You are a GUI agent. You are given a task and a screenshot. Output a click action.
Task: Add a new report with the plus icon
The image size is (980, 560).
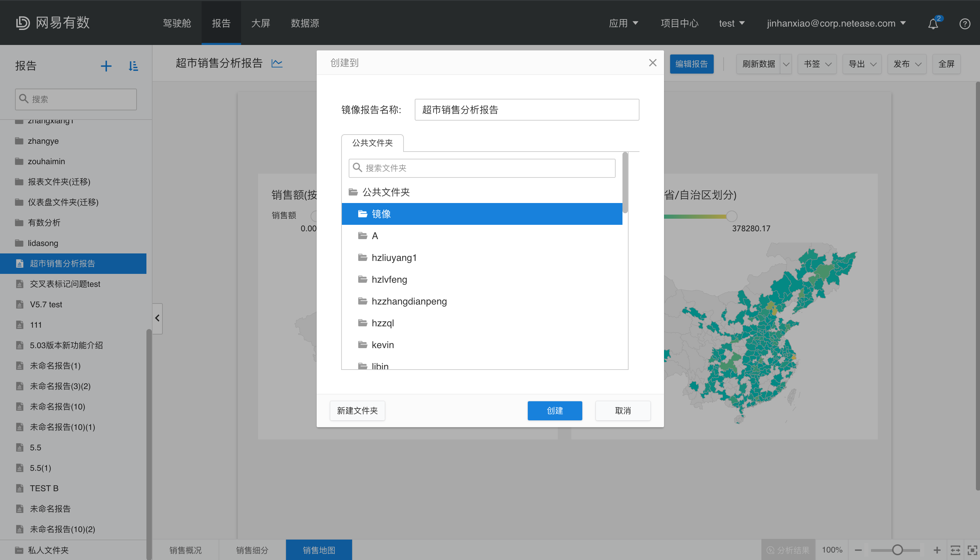click(106, 66)
